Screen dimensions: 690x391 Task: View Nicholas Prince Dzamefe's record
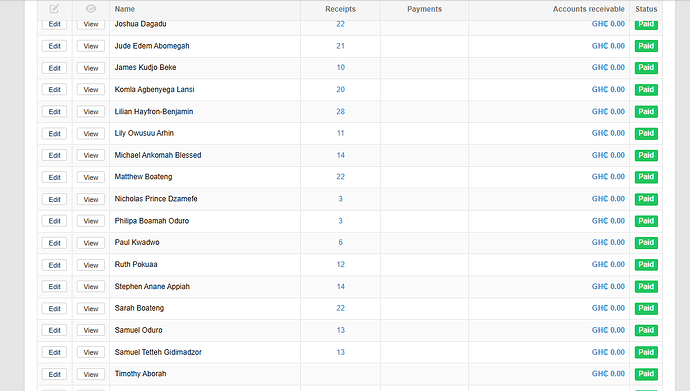91,199
